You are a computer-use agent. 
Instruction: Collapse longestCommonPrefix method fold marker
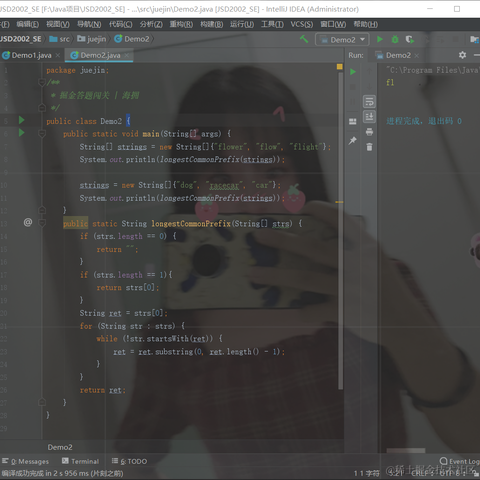[42, 223]
